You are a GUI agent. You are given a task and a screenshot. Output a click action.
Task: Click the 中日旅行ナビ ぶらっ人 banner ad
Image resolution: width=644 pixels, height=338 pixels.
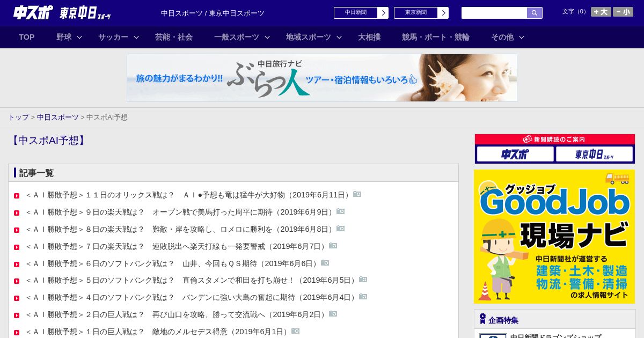[322, 78]
